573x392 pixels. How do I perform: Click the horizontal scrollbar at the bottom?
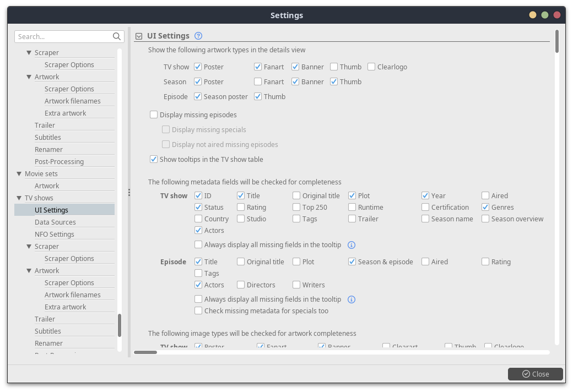click(145, 352)
